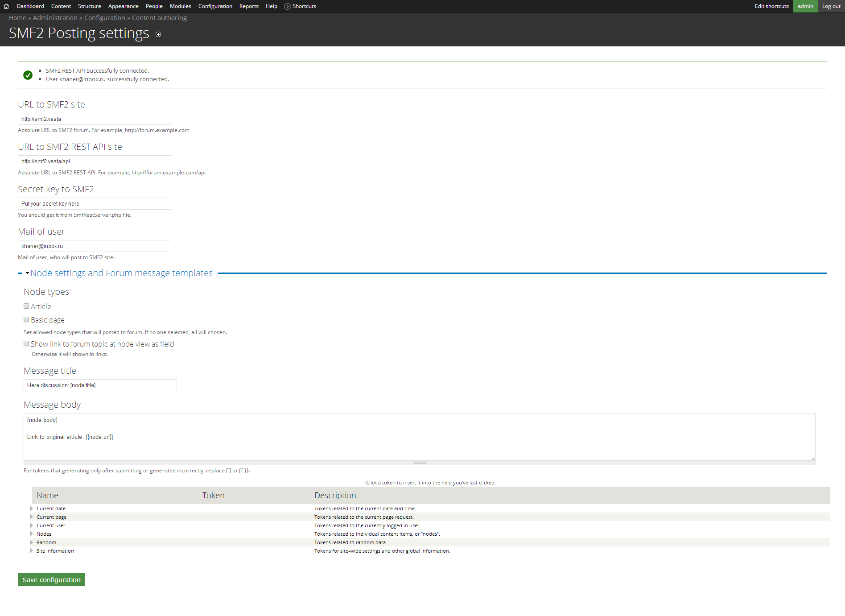Click the Shortcuts label in toolbar
Image resolution: width=845 pixels, height=616 pixels.
click(x=304, y=6)
